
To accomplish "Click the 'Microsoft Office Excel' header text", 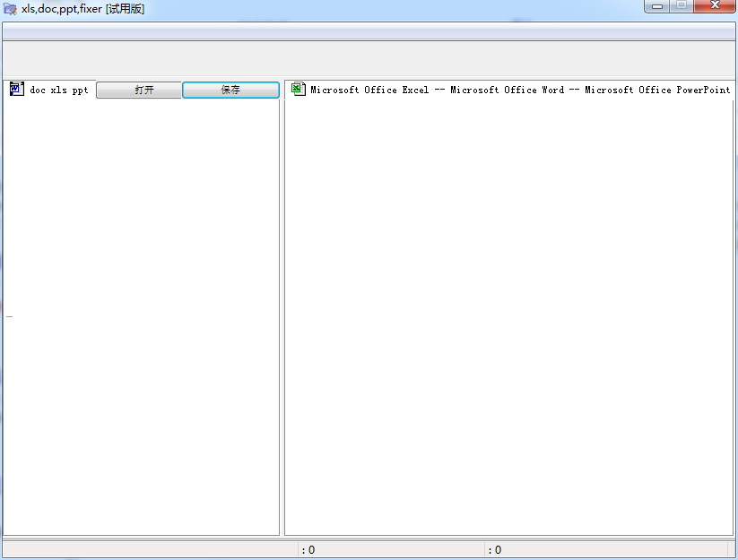I will click(x=369, y=90).
